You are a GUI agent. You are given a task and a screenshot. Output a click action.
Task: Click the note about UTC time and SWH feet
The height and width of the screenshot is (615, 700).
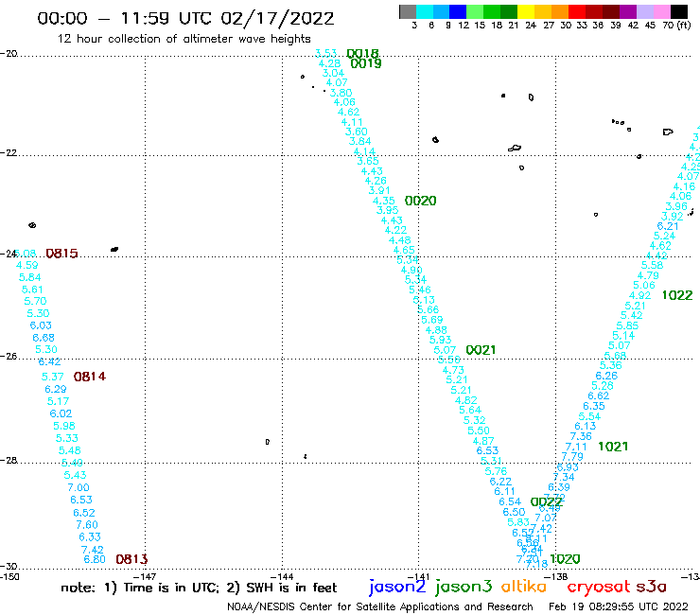click(x=199, y=588)
